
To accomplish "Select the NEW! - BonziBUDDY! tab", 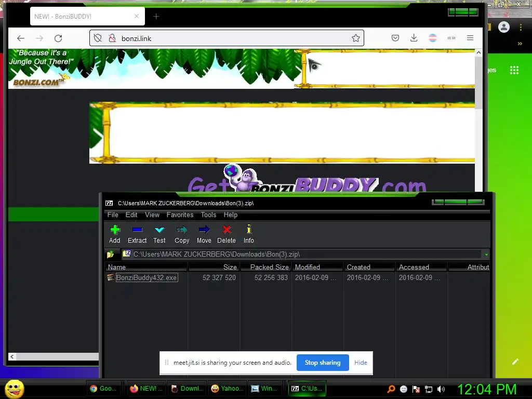I will (87, 16).
